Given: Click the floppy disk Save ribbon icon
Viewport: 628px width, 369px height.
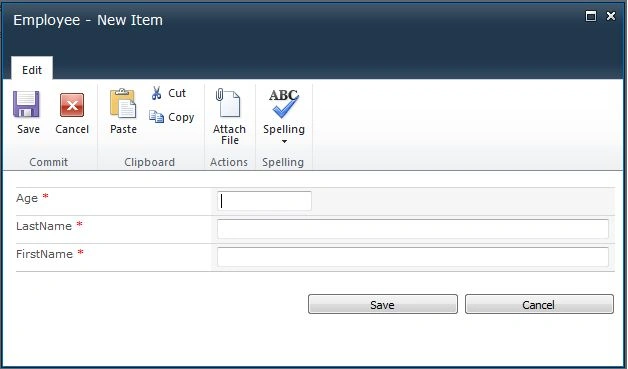Looking at the screenshot, I should 26,104.
